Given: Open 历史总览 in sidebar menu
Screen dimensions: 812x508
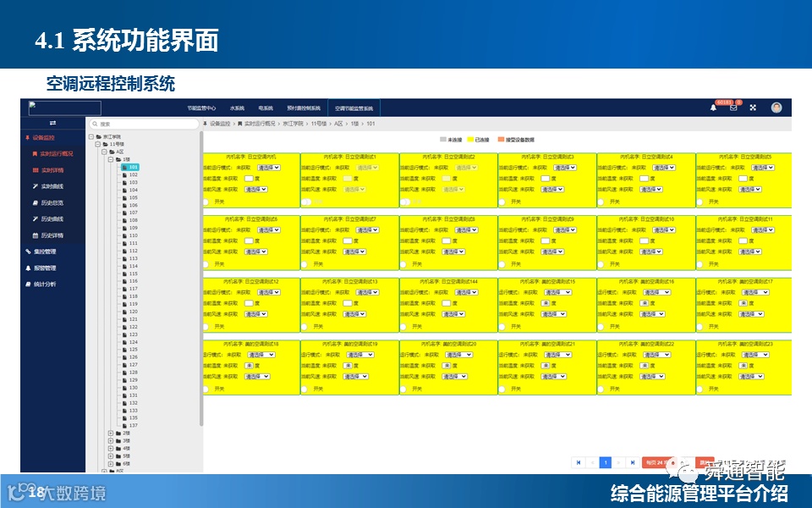Looking at the screenshot, I should point(52,202).
